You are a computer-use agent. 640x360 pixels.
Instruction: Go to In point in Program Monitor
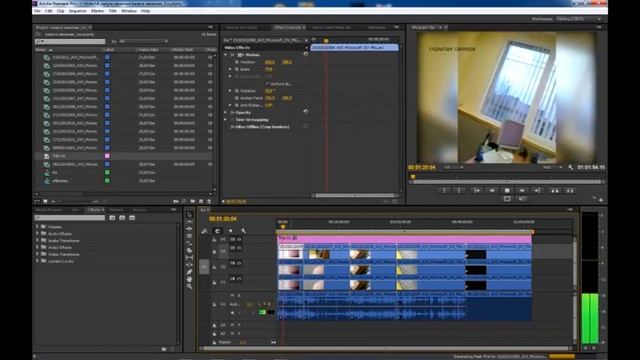click(476, 191)
